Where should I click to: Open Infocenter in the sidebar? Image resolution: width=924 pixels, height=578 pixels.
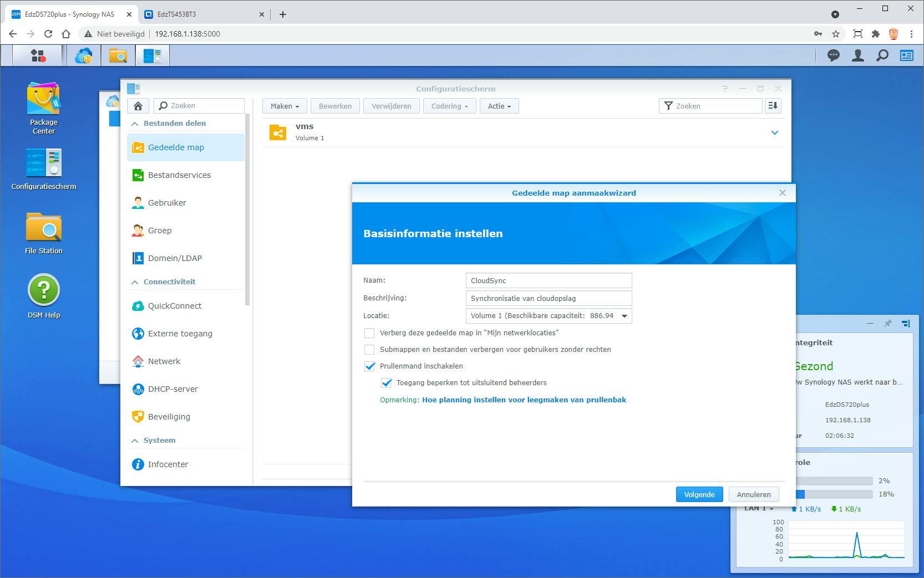click(x=186, y=464)
